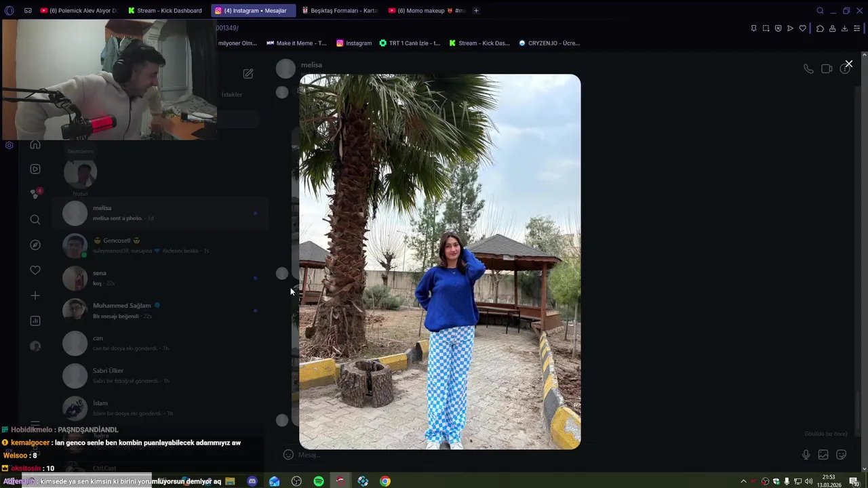Click the chat page scrollbar on the right
Viewport: 868px width, 488px height.
tap(864, 262)
